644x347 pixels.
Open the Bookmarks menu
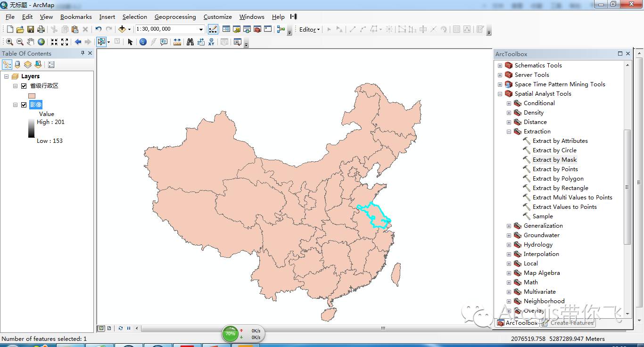pyautogui.click(x=76, y=17)
